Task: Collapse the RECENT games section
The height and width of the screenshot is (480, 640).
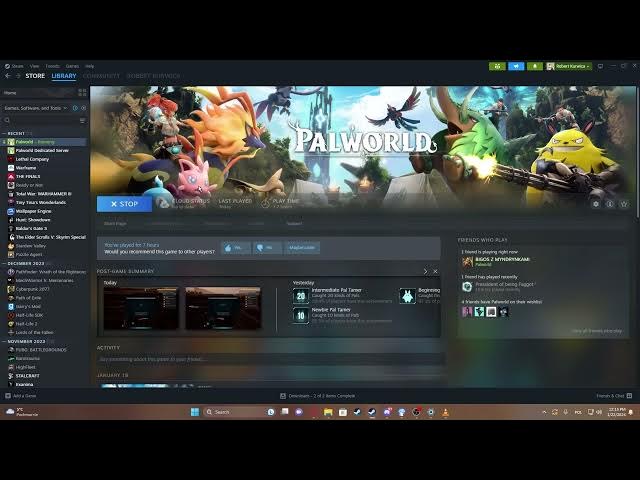Action: pyautogui.click(x=4, y=133)
